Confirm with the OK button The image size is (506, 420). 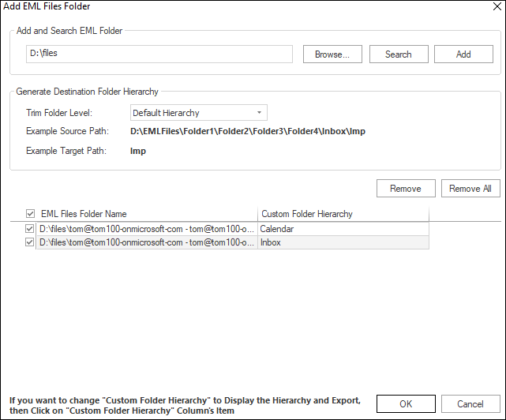pos(406,404)
